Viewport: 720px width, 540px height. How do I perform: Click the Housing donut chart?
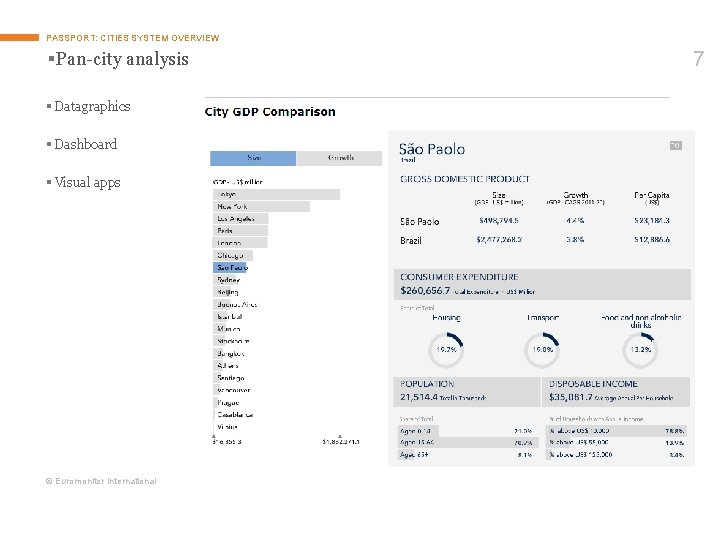(x=446, y=349)
